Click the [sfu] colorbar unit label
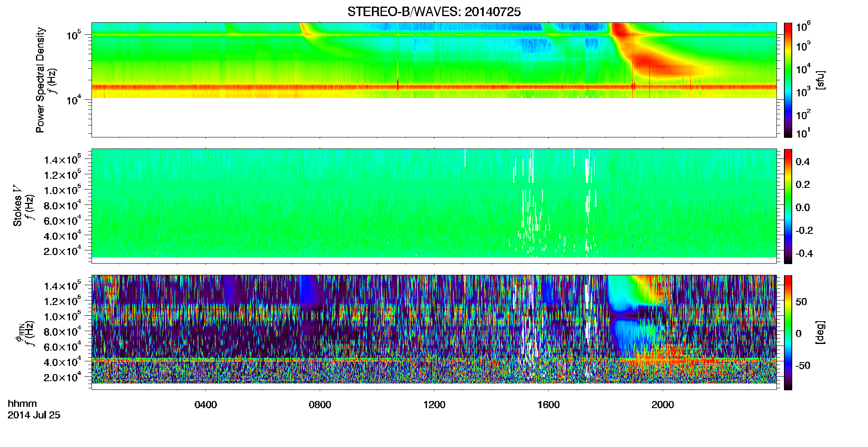The width and height of the screenshot is (868, 447). [x=820, y=80]
